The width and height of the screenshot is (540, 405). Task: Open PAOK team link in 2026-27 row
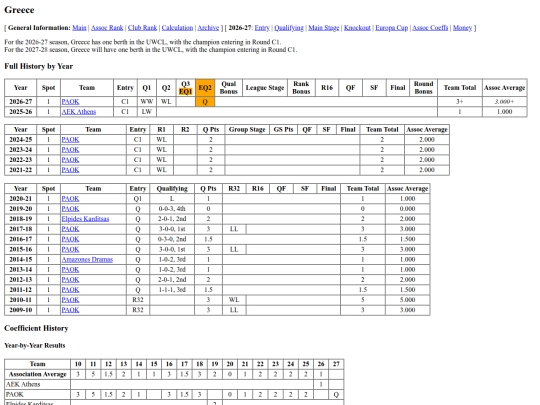click(x=70, y=102)
